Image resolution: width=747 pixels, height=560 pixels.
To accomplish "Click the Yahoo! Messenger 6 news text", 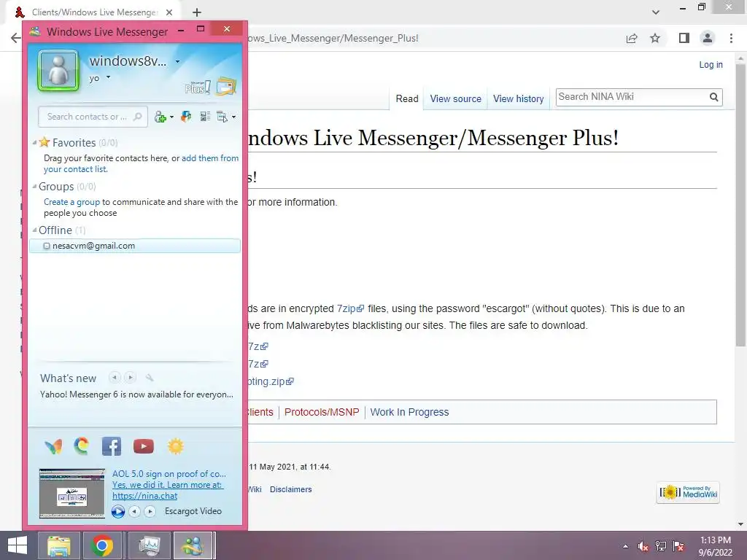I will coord(136,394).
